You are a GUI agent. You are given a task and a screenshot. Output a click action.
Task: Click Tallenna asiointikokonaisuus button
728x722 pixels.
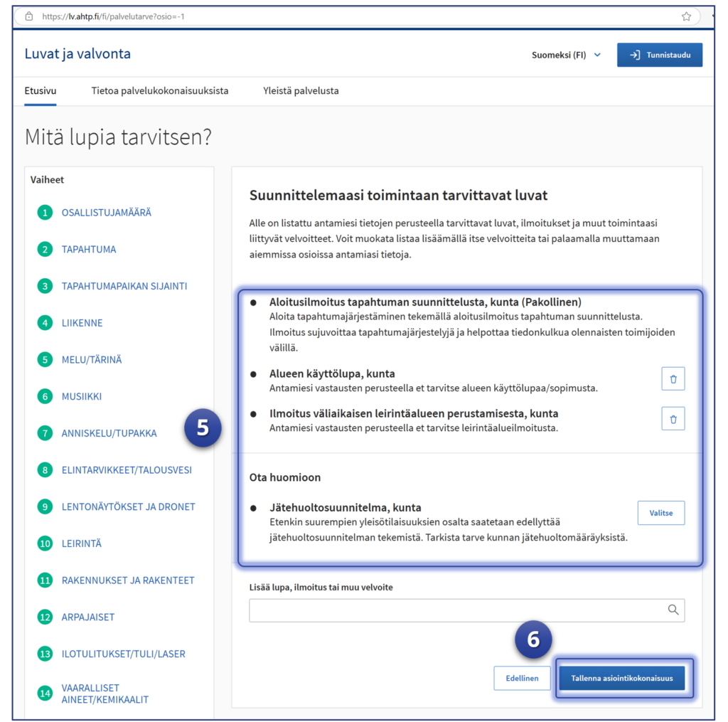pyautogui.click(x=621, y=679)
